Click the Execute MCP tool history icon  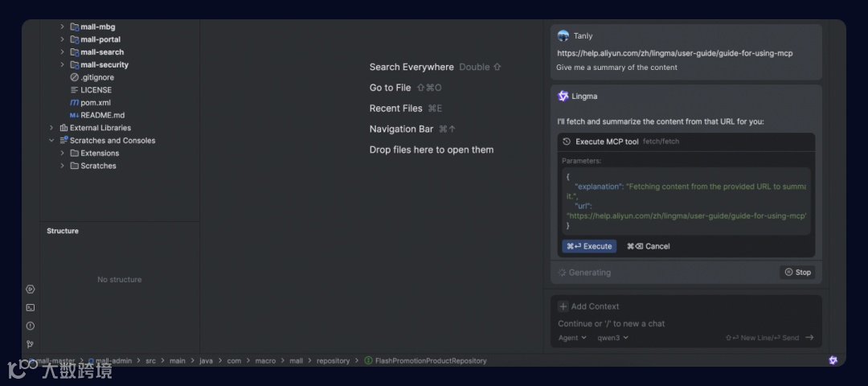567,142
